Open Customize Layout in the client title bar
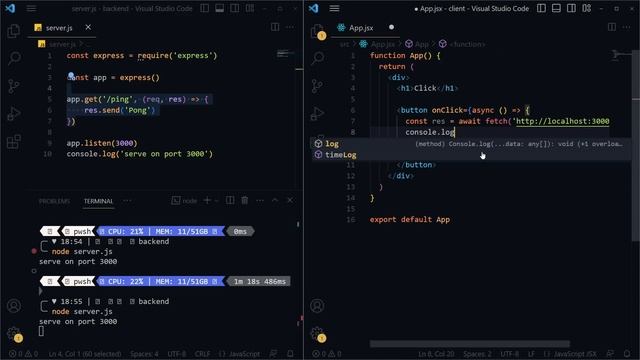640x360 pixels. 587,8
